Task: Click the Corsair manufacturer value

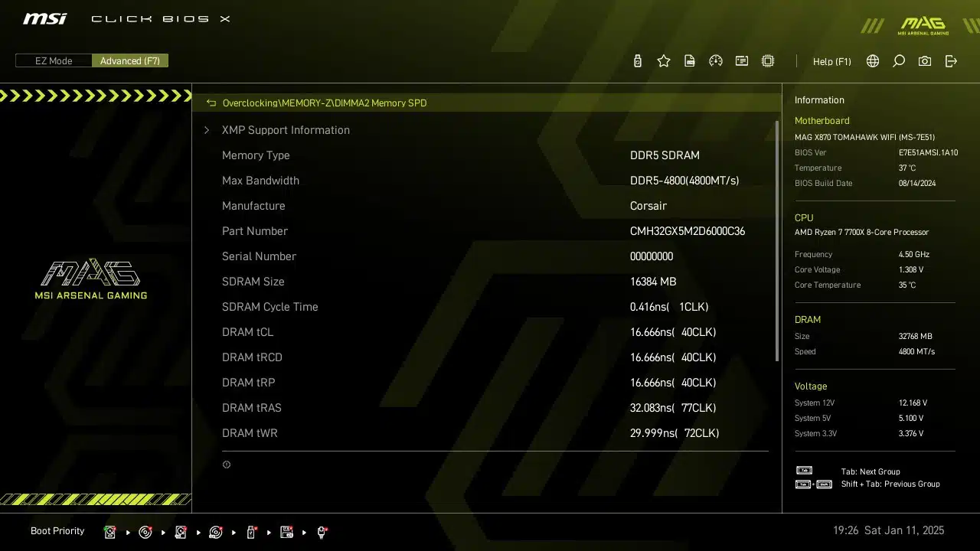Action: [x=648, y=206]
